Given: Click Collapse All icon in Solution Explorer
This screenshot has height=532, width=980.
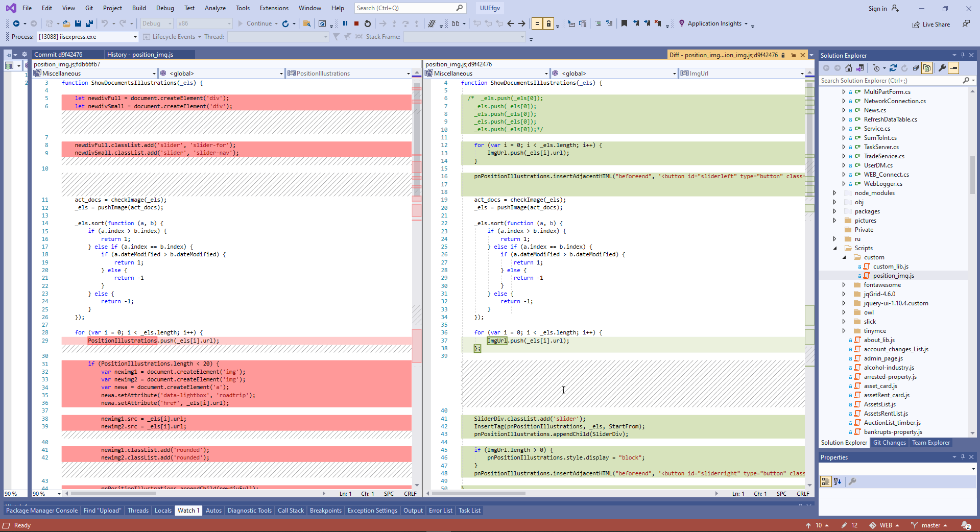Looking at the screenshot, I should 916,68.
